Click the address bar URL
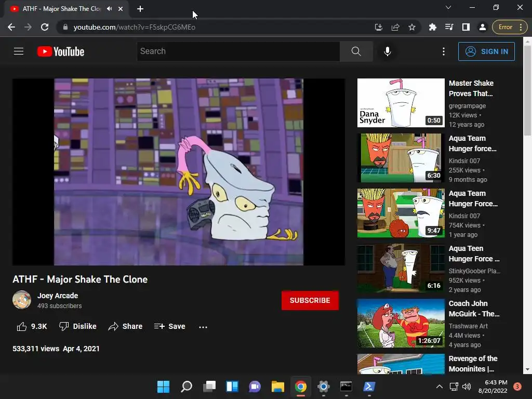 coord(135,27)
